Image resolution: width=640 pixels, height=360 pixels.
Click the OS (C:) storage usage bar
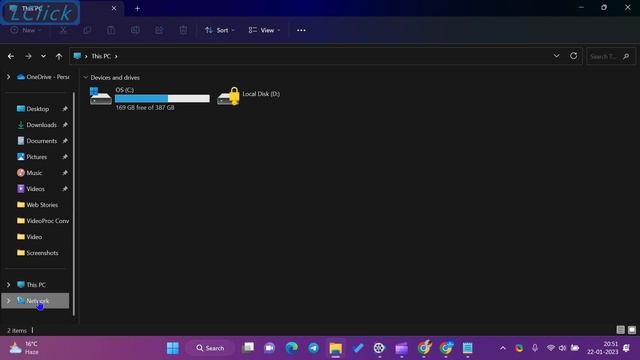(162, 98)
